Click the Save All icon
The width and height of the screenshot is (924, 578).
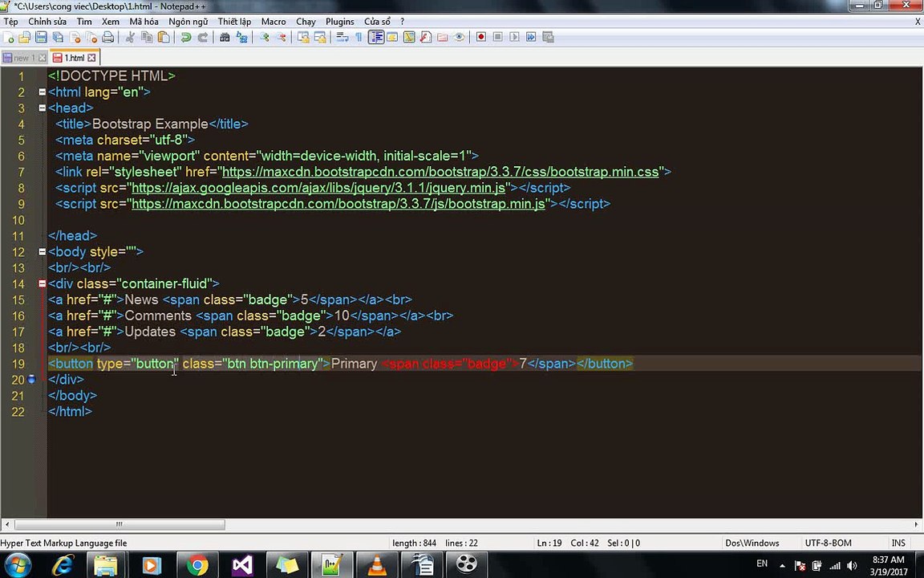58,37
